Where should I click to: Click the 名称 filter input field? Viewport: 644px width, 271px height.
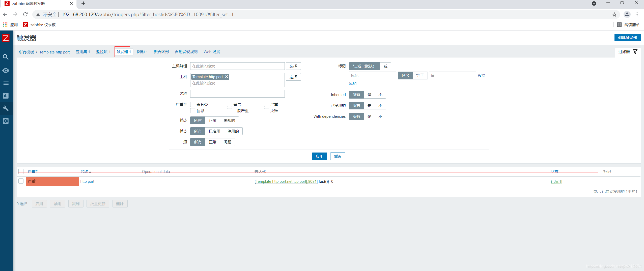click(237, 94)
